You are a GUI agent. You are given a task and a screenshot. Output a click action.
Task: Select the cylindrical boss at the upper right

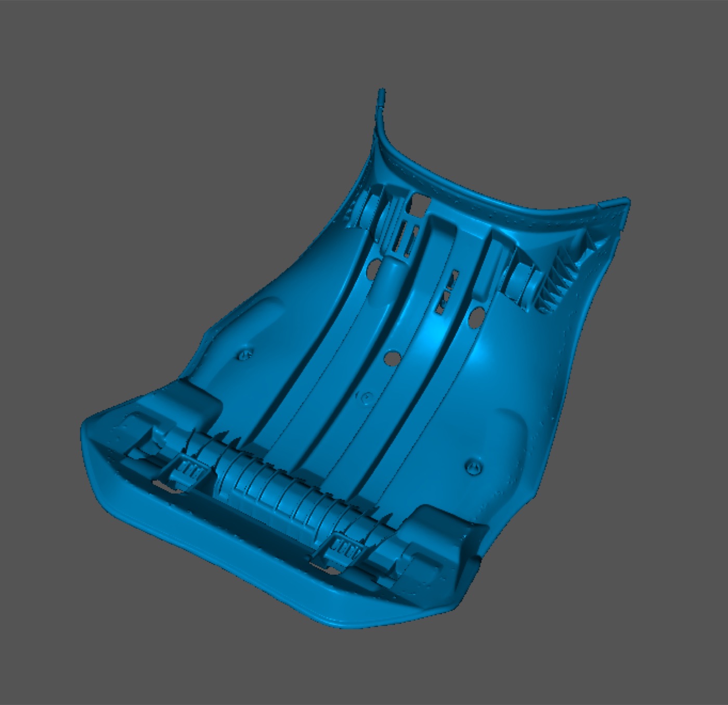click(x=523, y=278)
